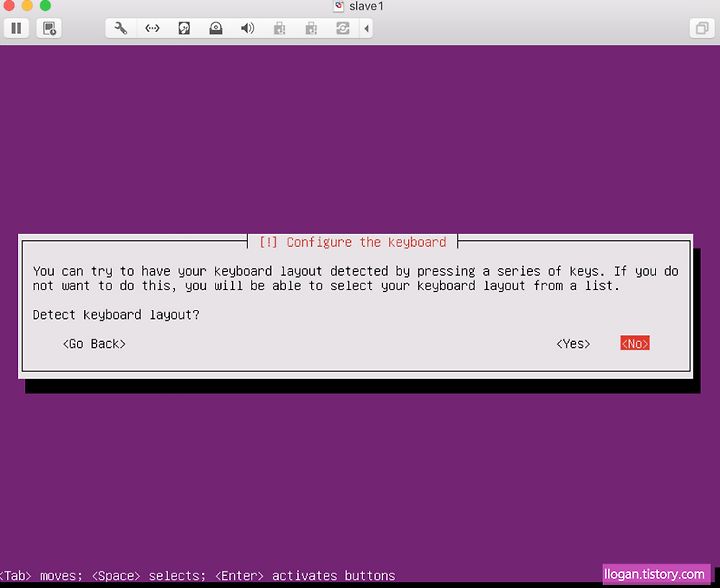Enter Unity/single window mode icon
720x588 pixels.
pyautogui.click(x=702, y=28)
